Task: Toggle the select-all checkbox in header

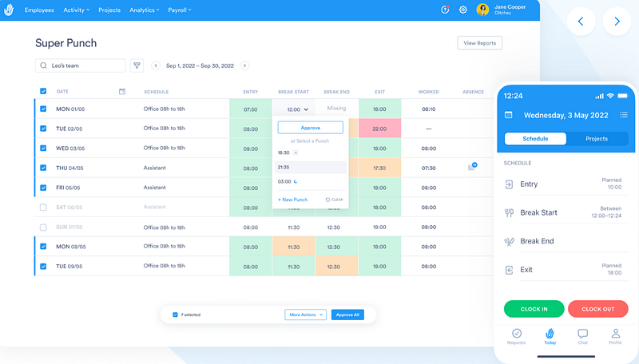Action: point(43,91)
